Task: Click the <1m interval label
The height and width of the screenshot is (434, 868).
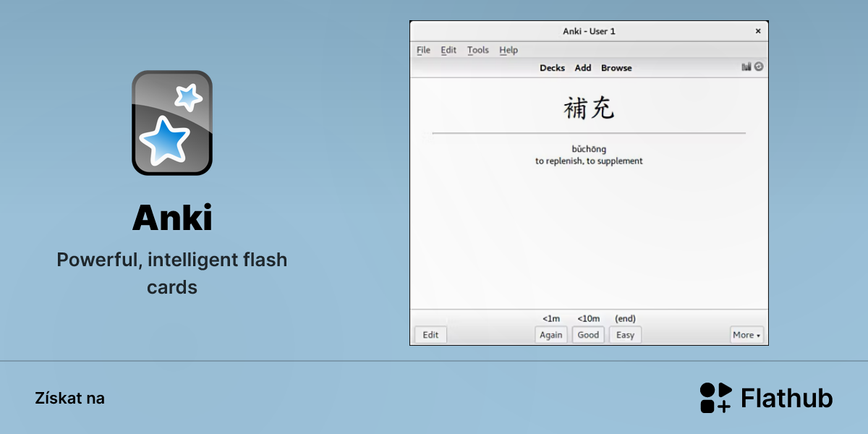Action: coord(551,319)
